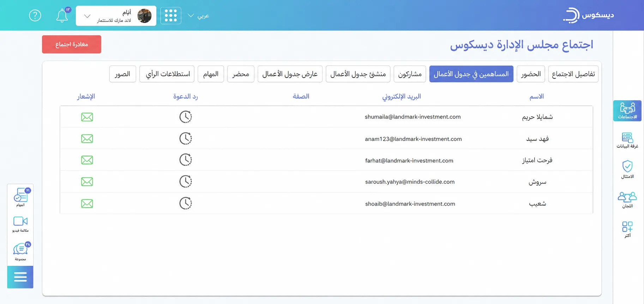Click the الإشعار column header
This screenshot has width=644, height=304.
[86, 97]
